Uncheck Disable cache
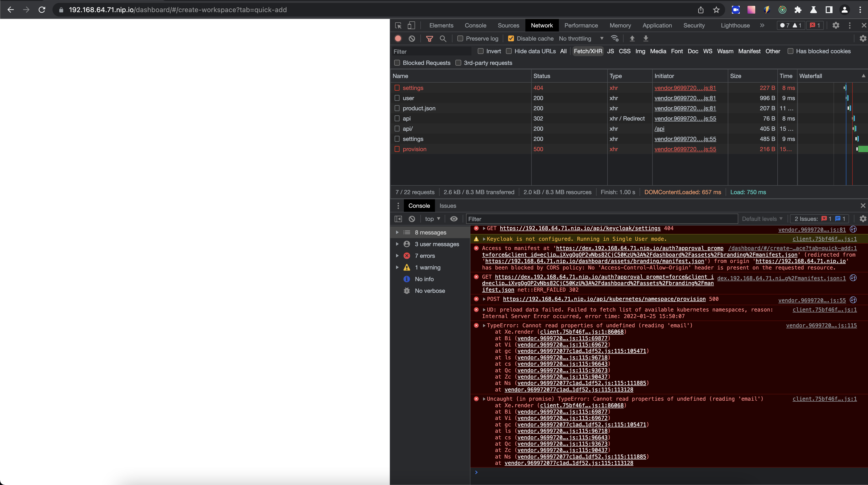Image resolution: width=868 pixels, height=485 pixels. click(x=511, y=38)
